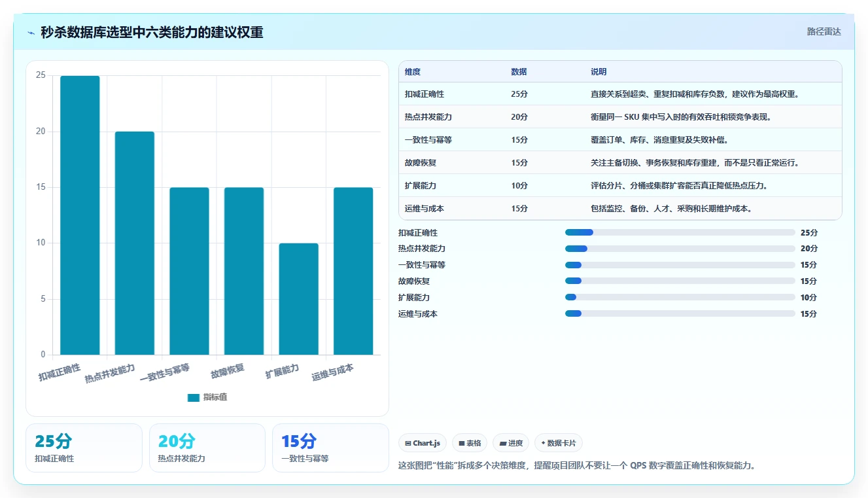Click the 维度 column header
Screen dimensions: 868x498
(413, 72)
